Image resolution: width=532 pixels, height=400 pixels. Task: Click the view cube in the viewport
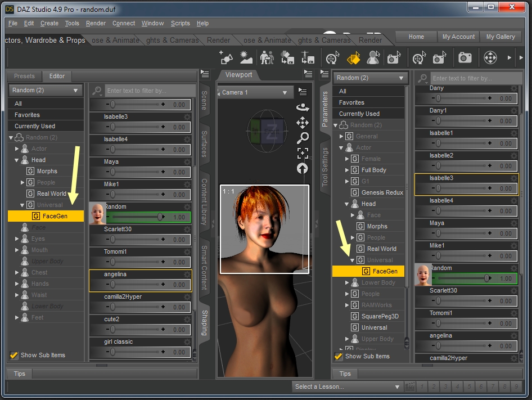[267, 131]
